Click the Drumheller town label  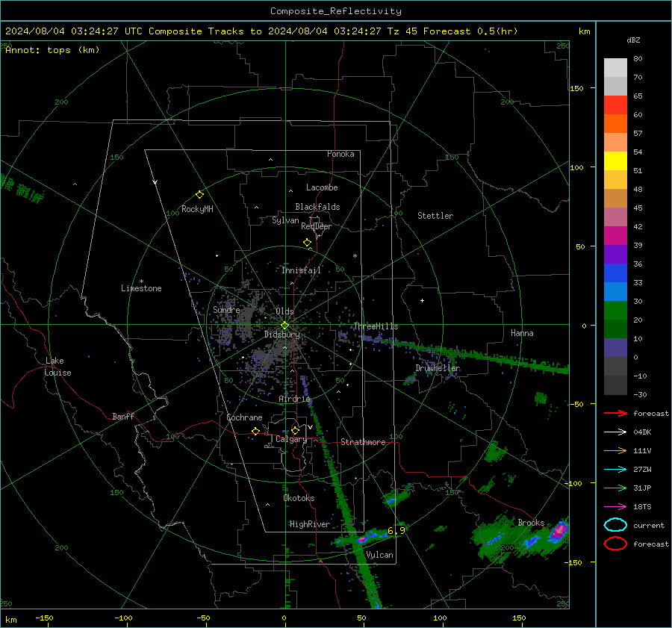pyautogui.click(x=438, y=368)
